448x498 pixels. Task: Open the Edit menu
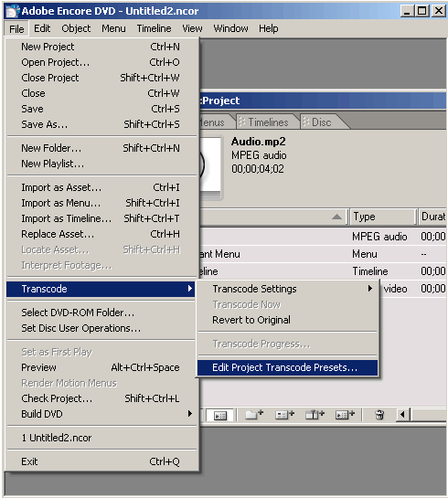click(42, 28)
